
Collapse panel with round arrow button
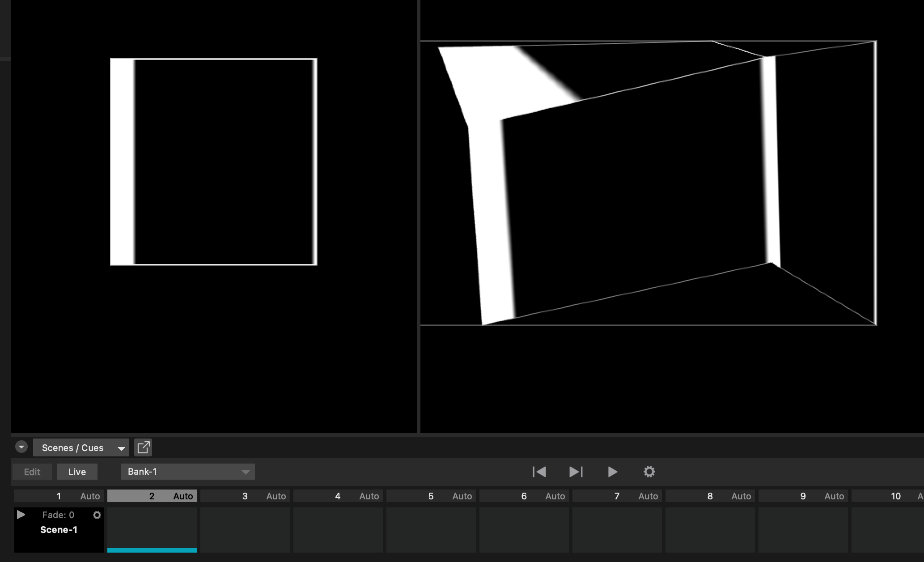coord(21,447)
